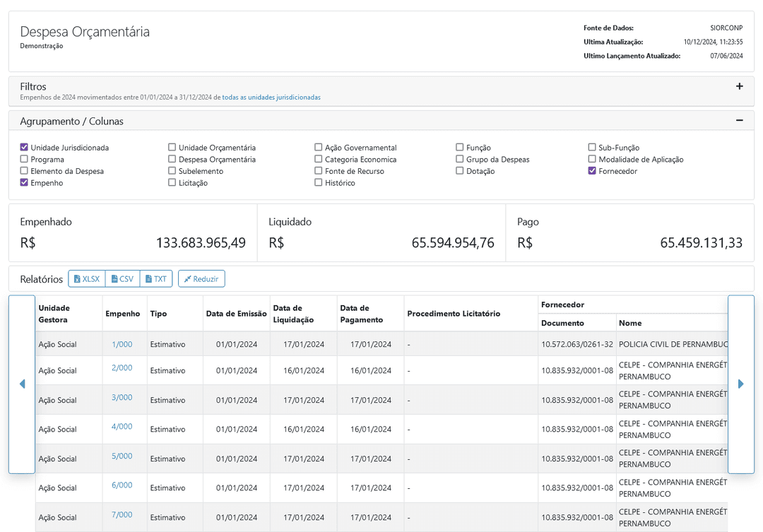Viewport: 763px width, 532px height.
Task: Tick the Licitação checkbox
Action: click(172, 182)
